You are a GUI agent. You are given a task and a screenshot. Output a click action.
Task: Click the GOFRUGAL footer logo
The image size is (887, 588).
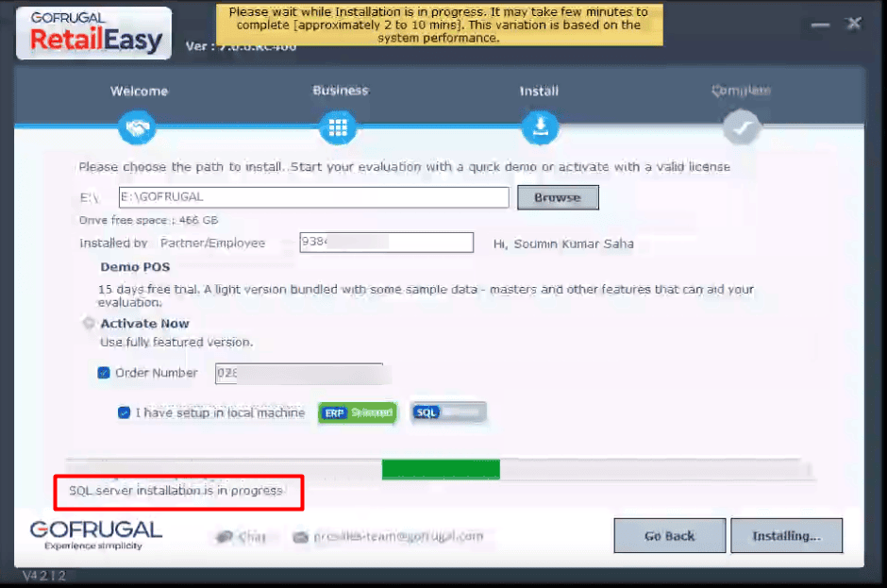(x=95, y=535)
